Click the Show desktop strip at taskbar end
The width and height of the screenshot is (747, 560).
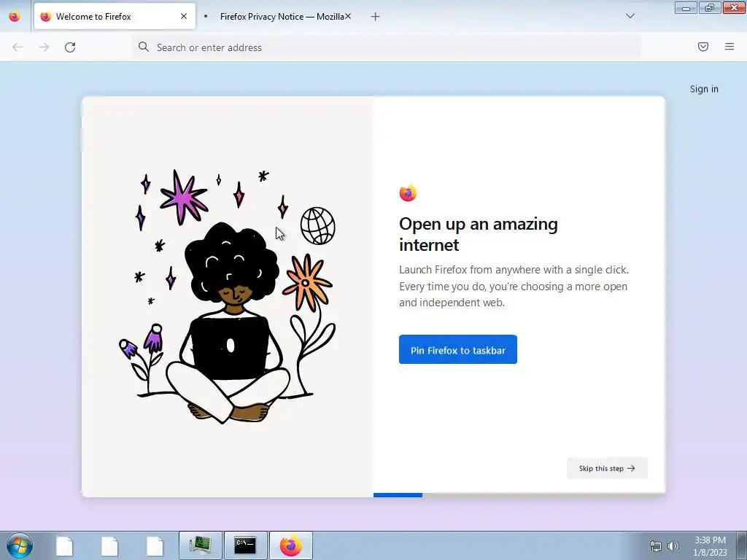pos(742,545)
